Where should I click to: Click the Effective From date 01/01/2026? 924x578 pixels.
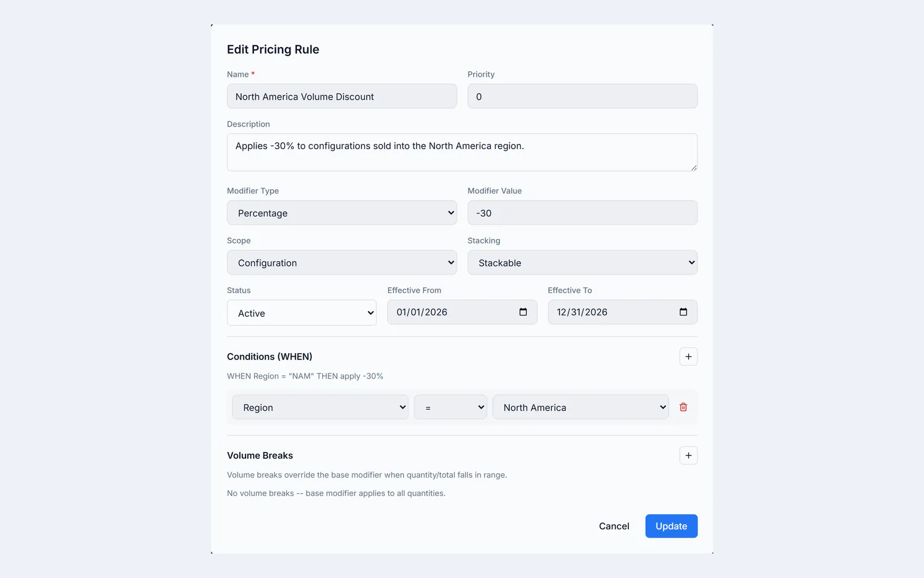(422, 312)
